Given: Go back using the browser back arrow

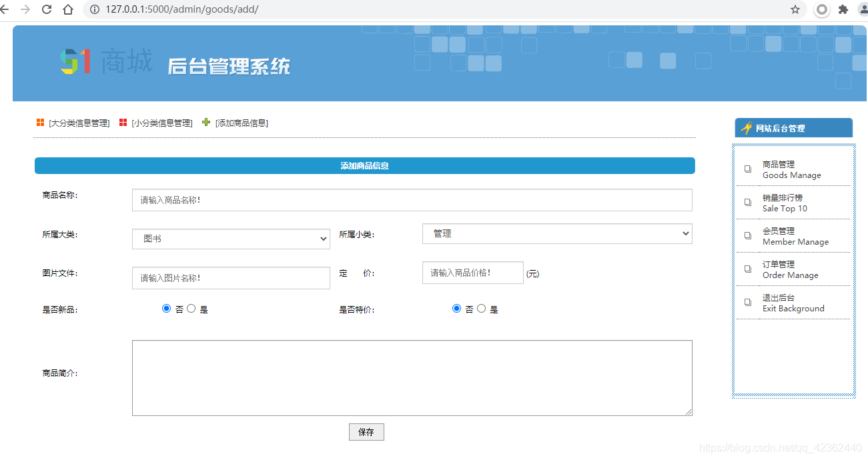Looking at the screenshot, I should [x=4, y=9].
